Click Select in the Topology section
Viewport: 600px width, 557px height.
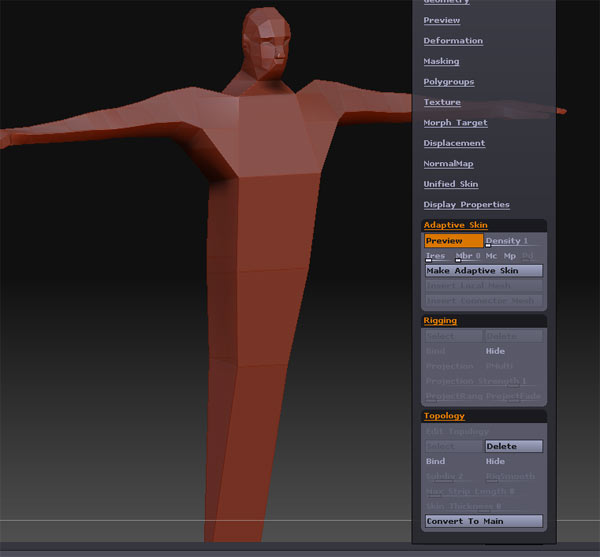click(454, 446)
